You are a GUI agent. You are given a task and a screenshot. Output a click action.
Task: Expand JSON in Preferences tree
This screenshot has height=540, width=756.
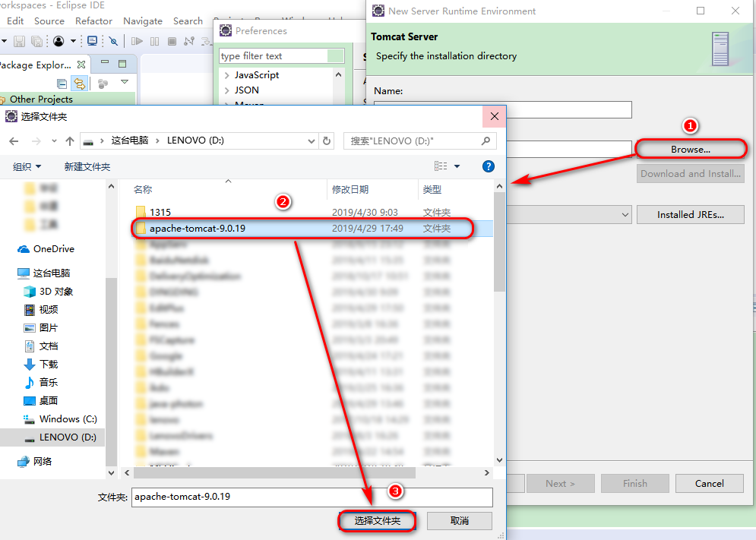tap(226, 90)
